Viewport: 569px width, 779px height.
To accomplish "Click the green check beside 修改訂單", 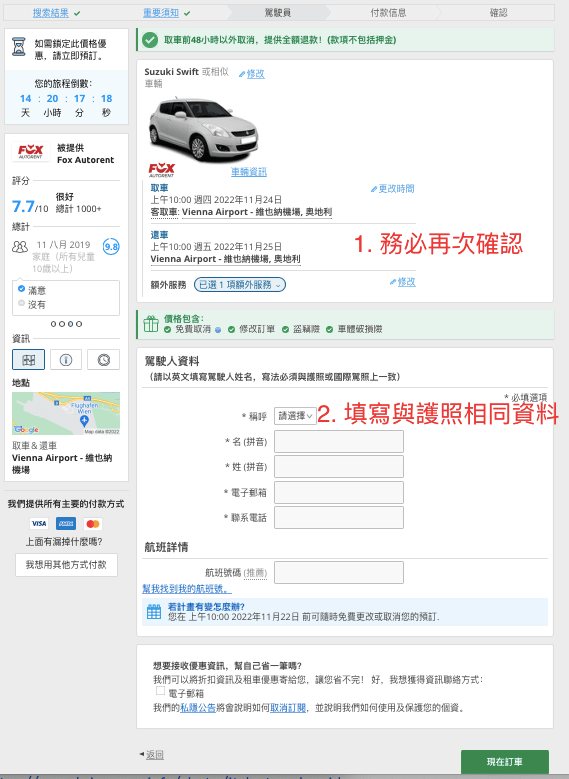I will click(231, 329).
